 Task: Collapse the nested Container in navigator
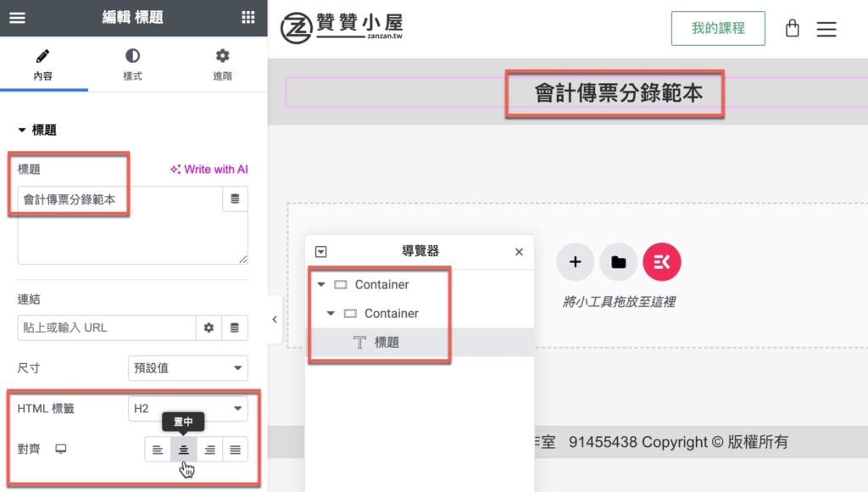[331, 313]
